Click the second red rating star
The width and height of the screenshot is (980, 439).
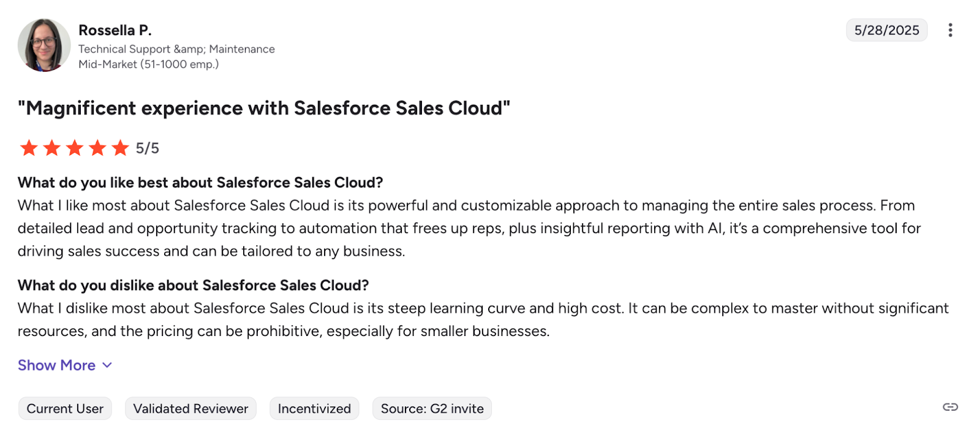(x=51, y=147)
